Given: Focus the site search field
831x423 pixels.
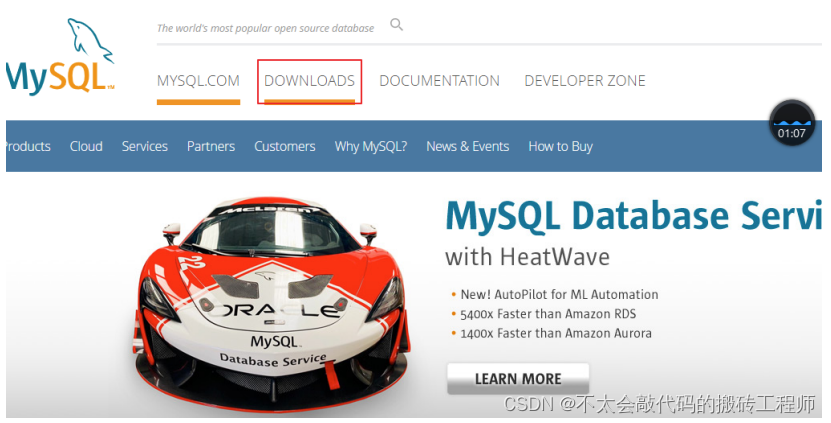Looking at the screenshot, I should 266,28.
